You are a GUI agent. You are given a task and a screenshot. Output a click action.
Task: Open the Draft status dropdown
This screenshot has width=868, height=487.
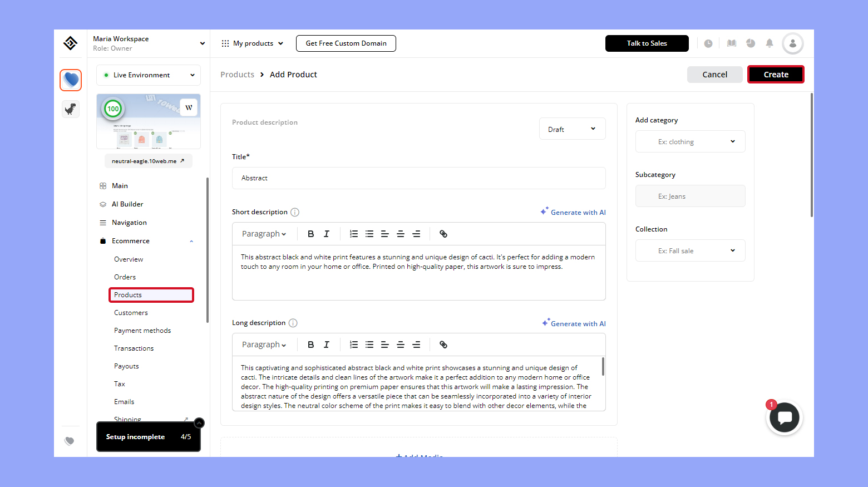tap(572, 129)
